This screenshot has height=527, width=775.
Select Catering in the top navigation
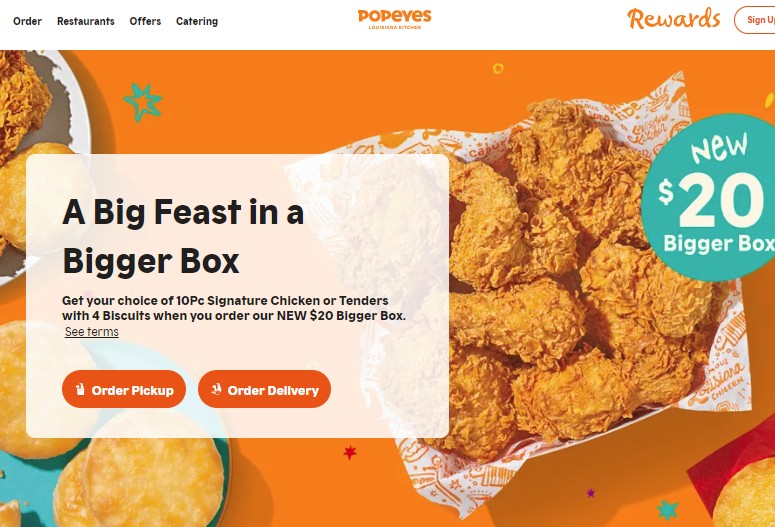tap(197, 21)
